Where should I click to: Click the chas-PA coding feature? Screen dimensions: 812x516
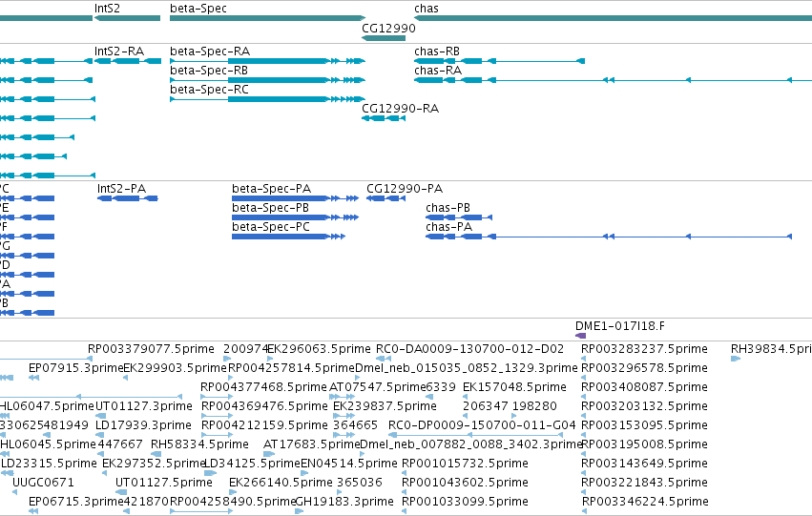[x=609, y=237]
